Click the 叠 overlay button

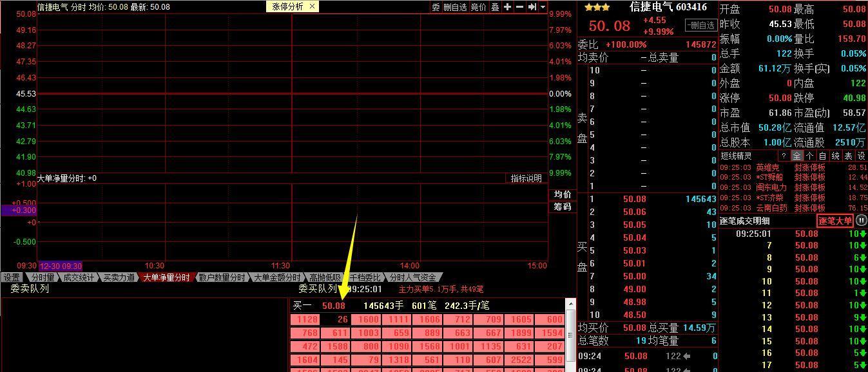[x=495, y=7]
